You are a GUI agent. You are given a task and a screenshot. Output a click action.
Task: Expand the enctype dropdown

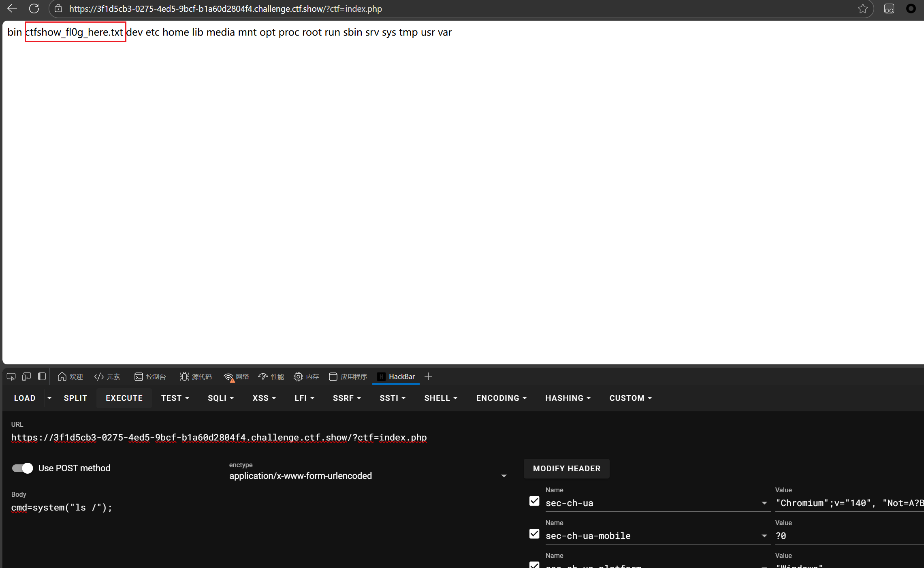pyautogui.click(x=504, y=476)
